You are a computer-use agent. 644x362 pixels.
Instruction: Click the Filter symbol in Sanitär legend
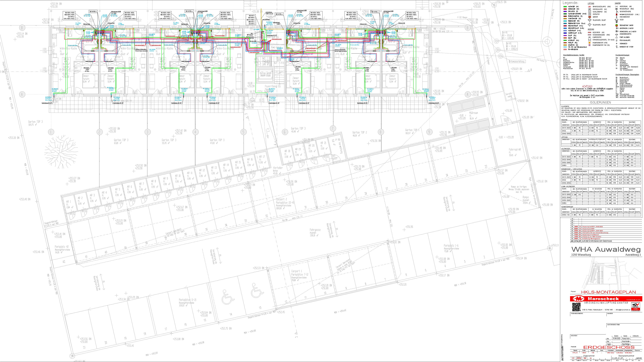(616, 21)
